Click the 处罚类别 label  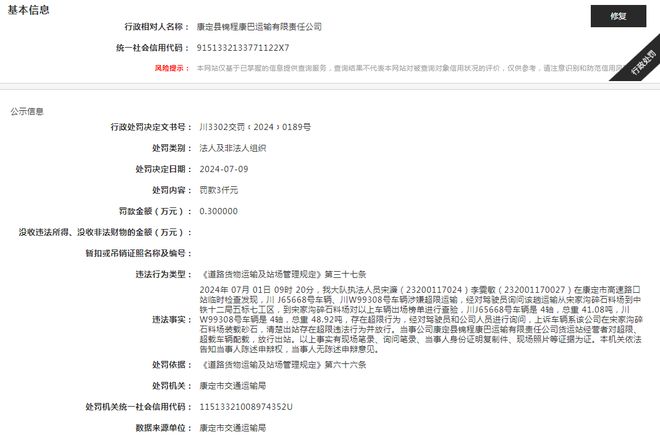(172, 148)
